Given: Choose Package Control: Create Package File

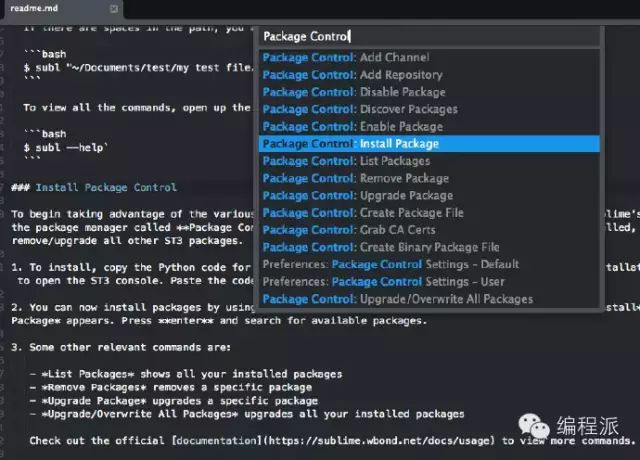Looking at the screenshot, I should click(429, 213).
